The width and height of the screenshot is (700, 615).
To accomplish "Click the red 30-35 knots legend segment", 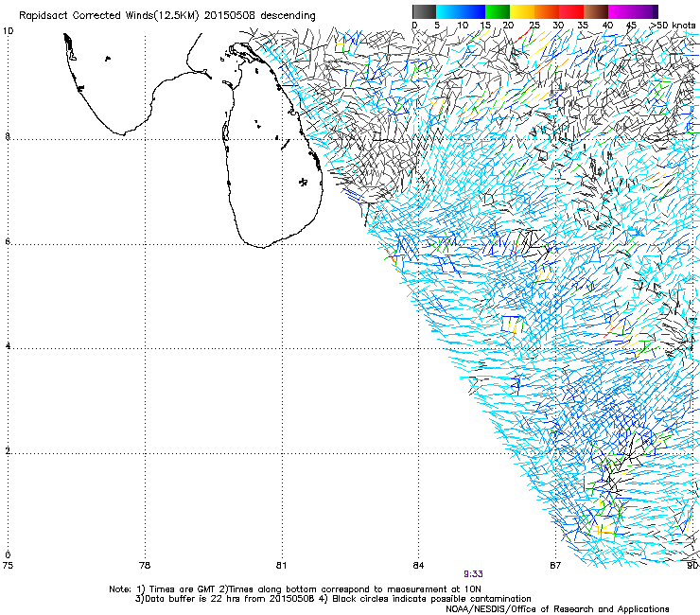I will click(571, 11).
